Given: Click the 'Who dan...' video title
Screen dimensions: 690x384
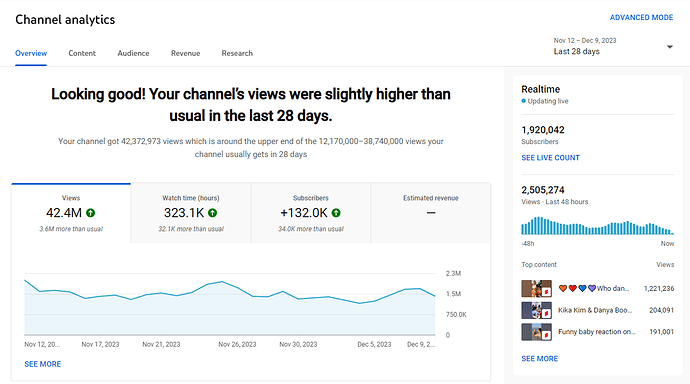Looking at the screenshot, I should pyautogui.click(x=594, y=289).
